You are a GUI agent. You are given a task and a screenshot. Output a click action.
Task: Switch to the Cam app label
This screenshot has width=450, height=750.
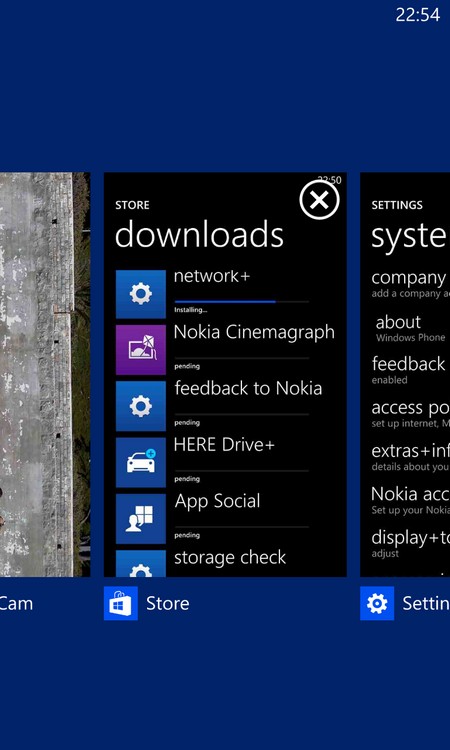[x=17, y=604]
